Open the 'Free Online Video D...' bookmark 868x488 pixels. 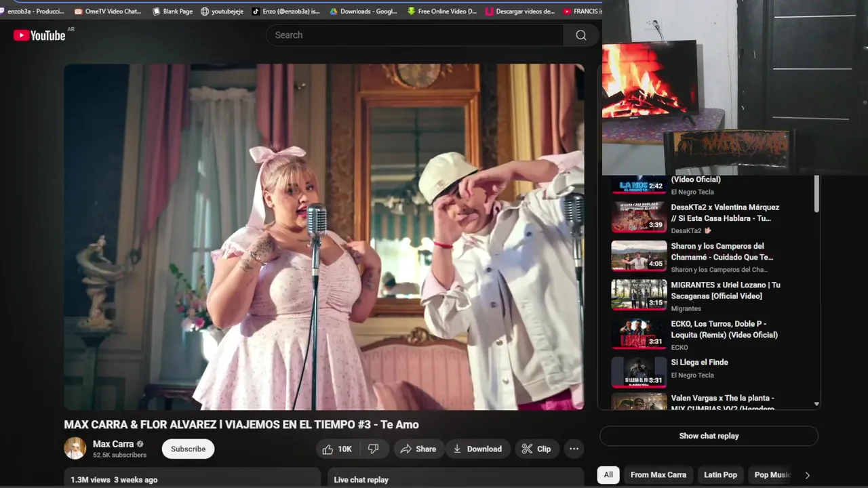click(442, 11)
